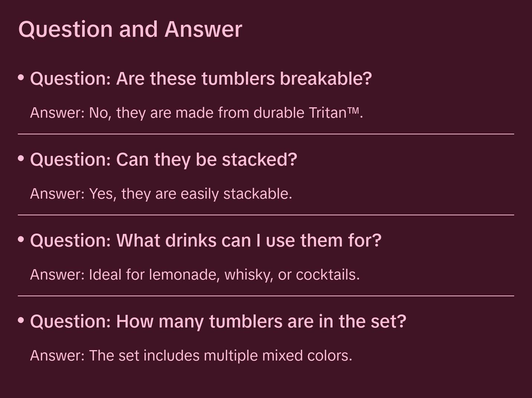Select the "Can they be stacked?" question

coord(163,160)
